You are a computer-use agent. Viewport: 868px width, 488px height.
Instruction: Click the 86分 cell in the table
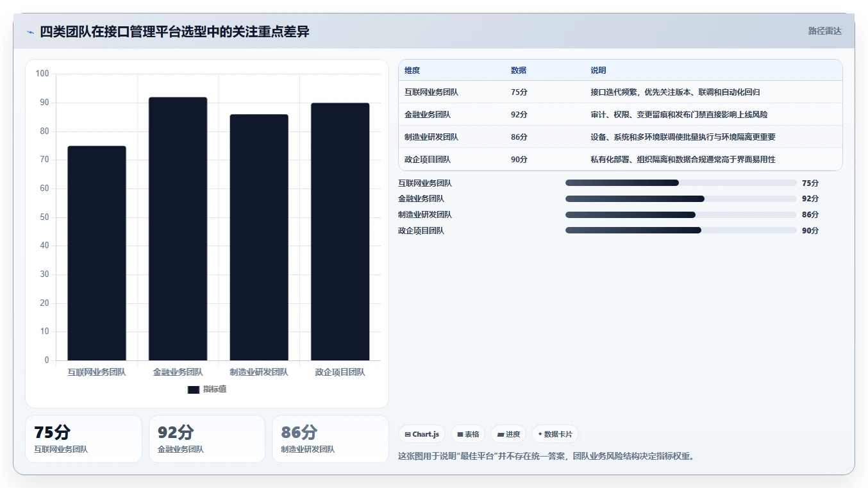(519, 137)
